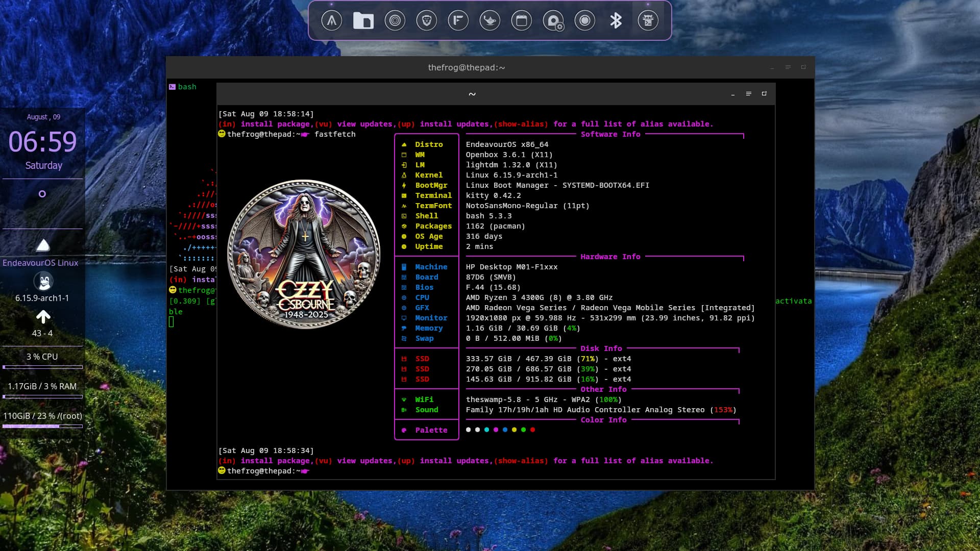Open the round knob app in the dock

584,21
